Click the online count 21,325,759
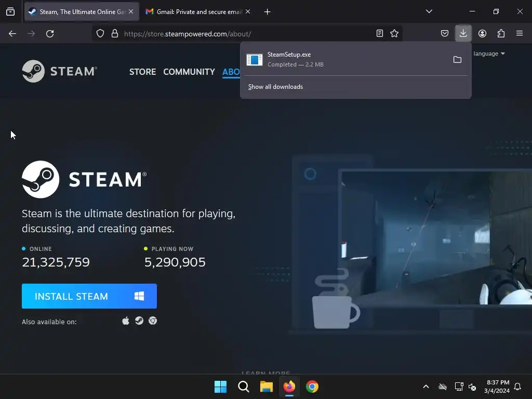532x399 pixels. [56, 262]
